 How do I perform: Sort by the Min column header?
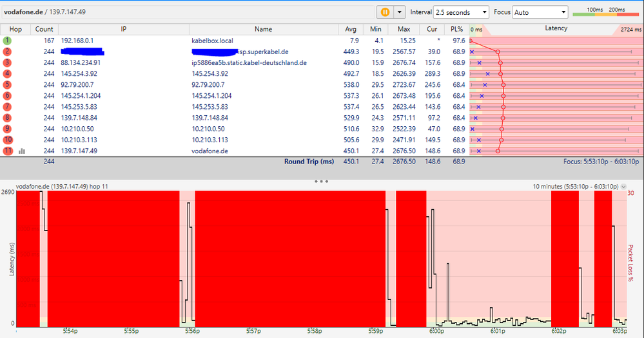[375, 29]
